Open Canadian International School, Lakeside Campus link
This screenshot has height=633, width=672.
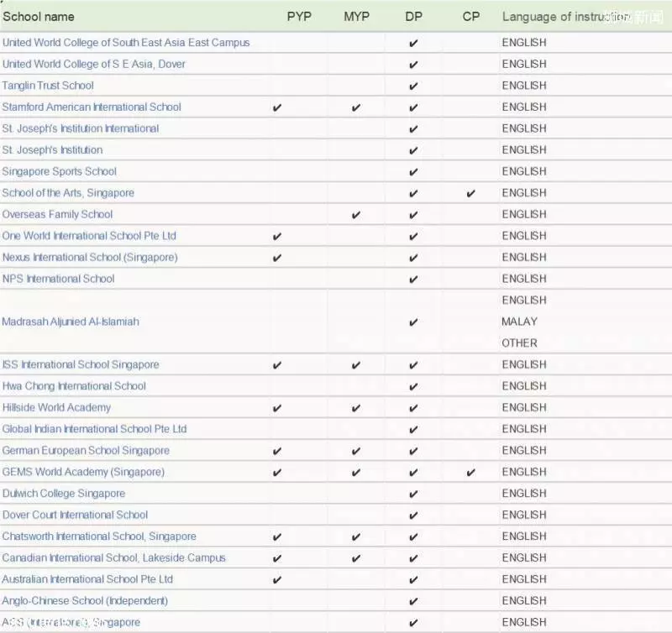pyautogui.click(x=114, y=558)
